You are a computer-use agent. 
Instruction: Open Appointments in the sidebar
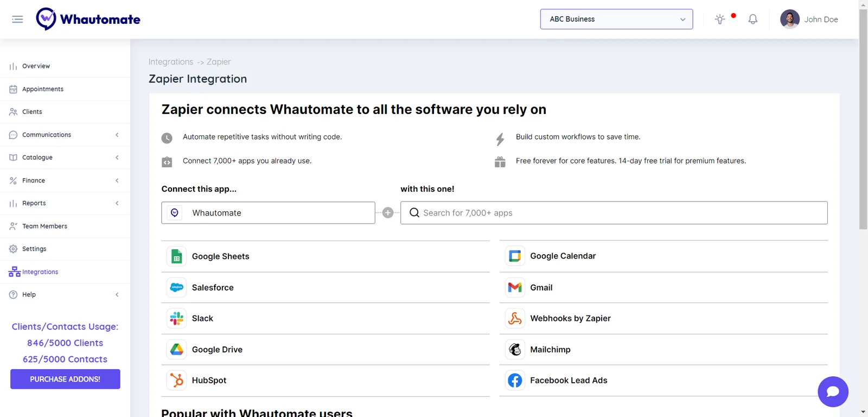pyautogui.click(x=65, y=89)
